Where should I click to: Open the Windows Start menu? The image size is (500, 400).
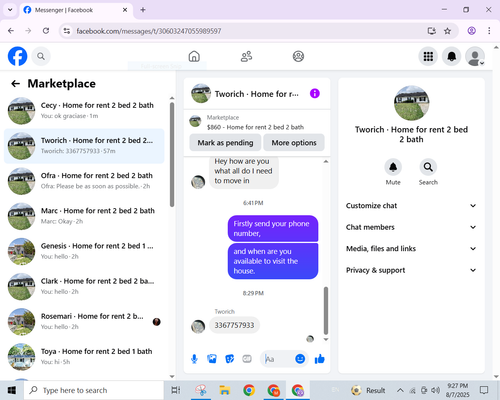pyautogui.click(x=12, y=390)
